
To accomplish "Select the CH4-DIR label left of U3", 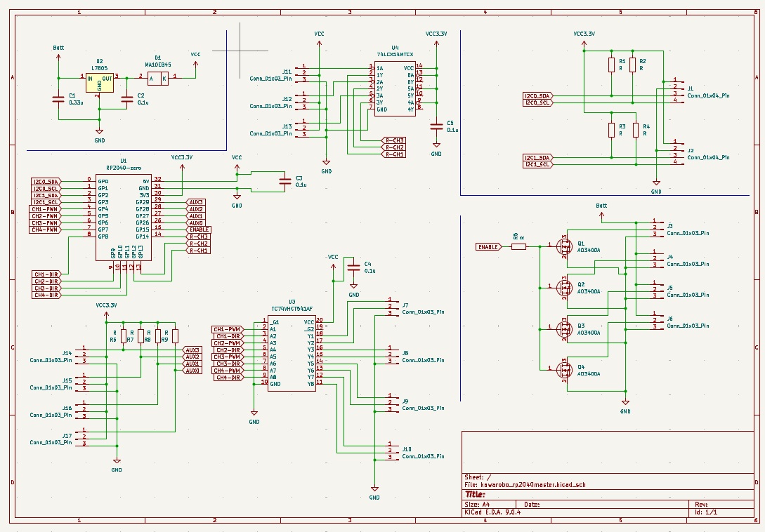I will click(227, 378).
